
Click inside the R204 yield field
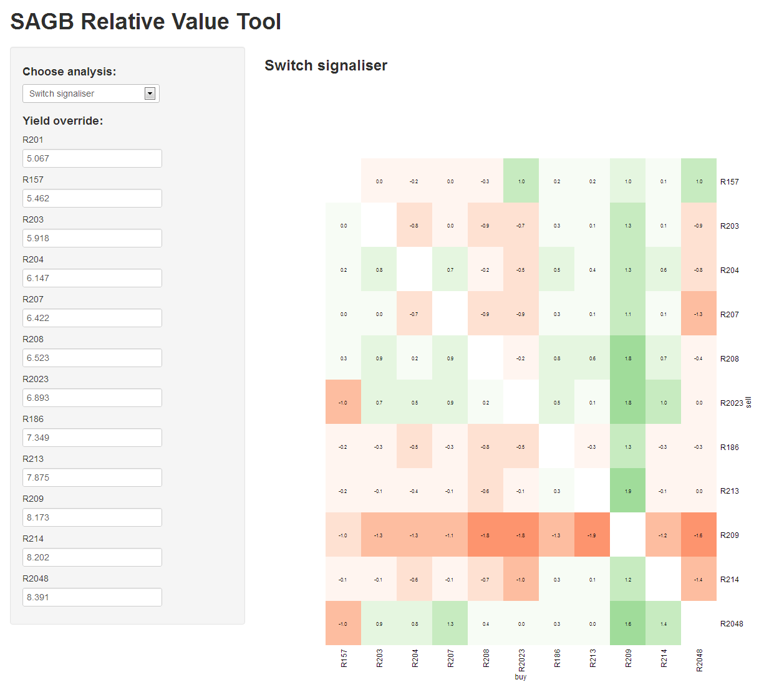pyautogui.click(x=92, y=278)
